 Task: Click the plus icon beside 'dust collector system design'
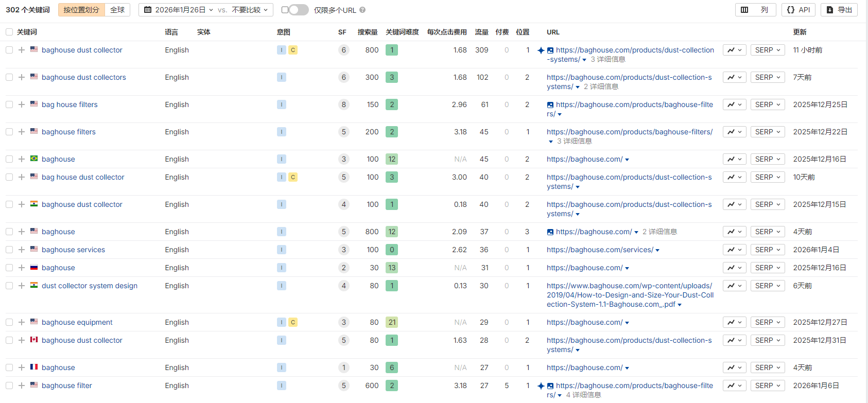[x=22, y=286]
